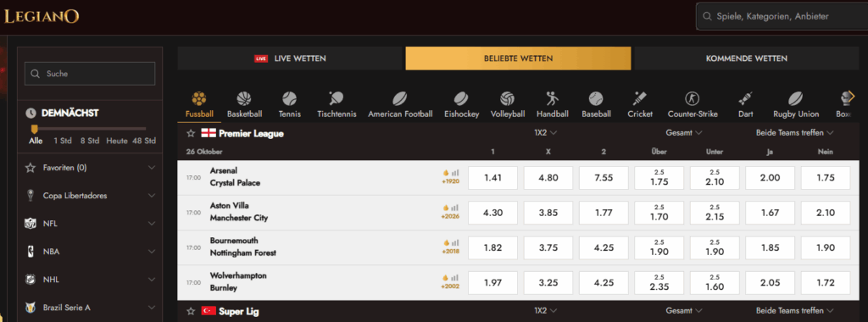Open stats icon for Arsenal vs Crystal Palace
This screenshot has height=322, width=868.
454,173
